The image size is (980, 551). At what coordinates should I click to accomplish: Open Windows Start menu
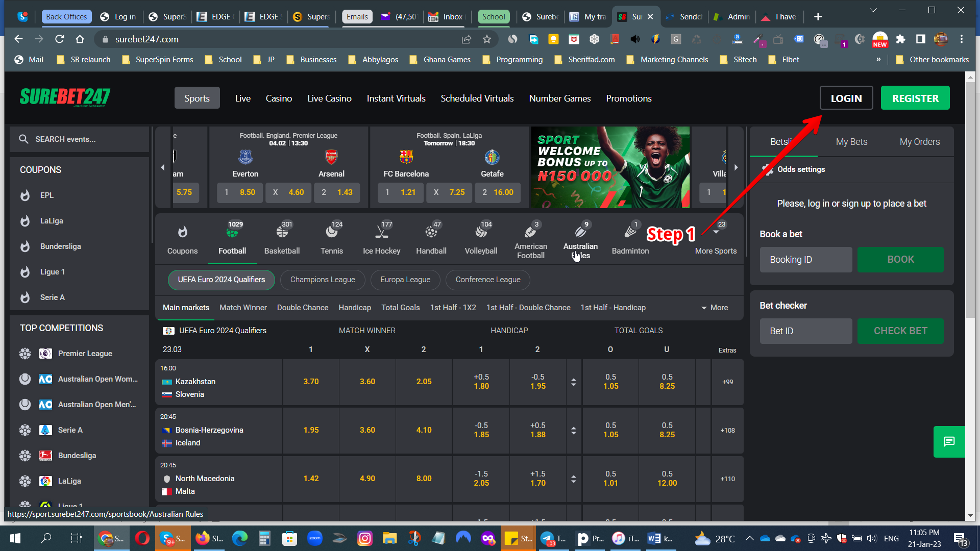[x=15, y=538]
